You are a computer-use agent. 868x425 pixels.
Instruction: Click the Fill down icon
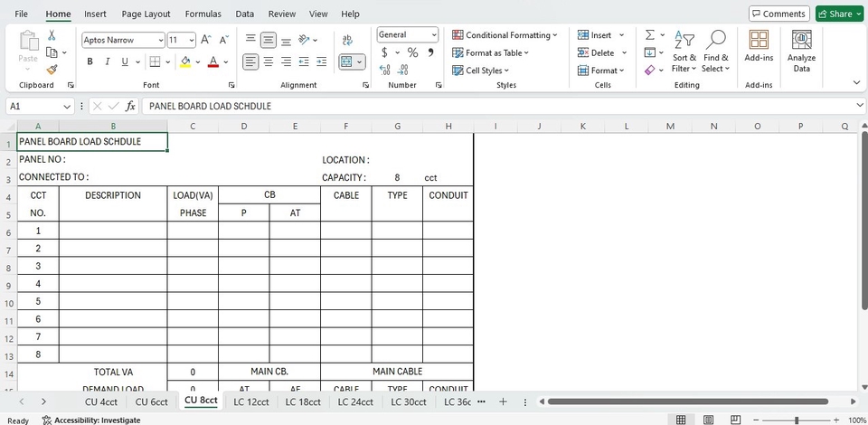(x=650, y=52)
